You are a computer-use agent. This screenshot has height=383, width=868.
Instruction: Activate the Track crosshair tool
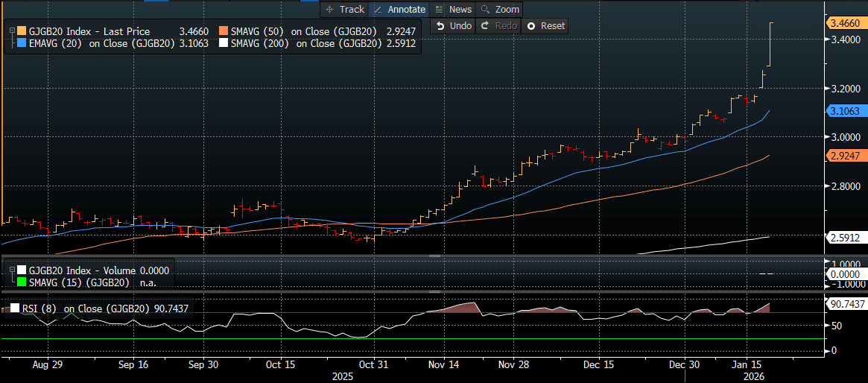tap(344, 9)
